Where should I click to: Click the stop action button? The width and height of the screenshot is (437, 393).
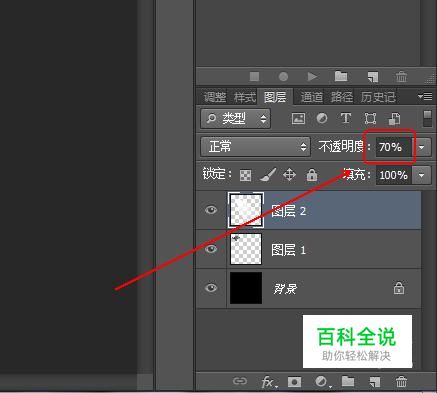254,77
